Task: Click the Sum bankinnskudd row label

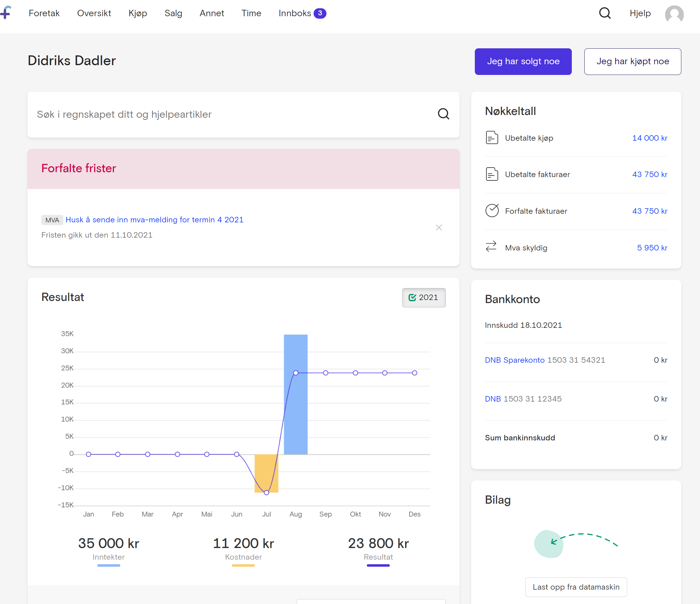Action: [520, 438]
